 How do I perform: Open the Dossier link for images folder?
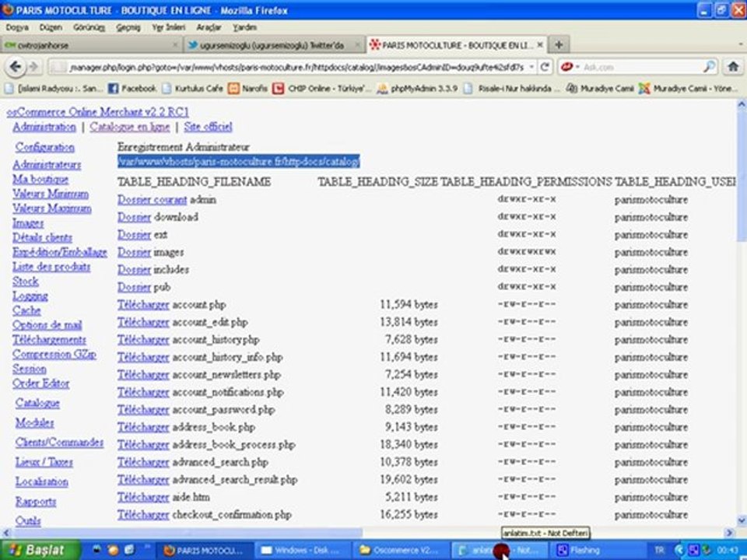[x=135, y=252]
